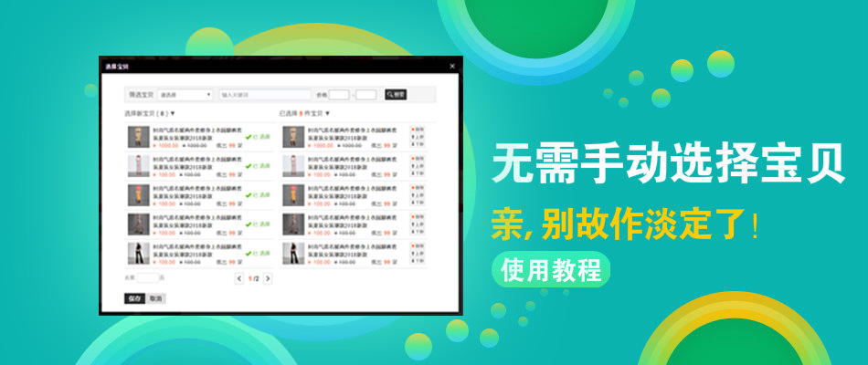Click the 1/2 page indicator
The width and height of the screenshot is (868, 365).
[253, 278]
